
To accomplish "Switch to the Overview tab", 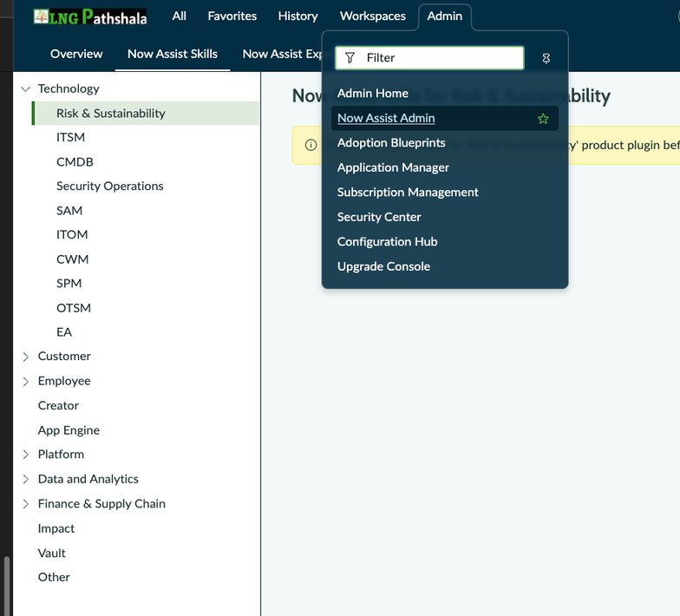I will 76,54.
